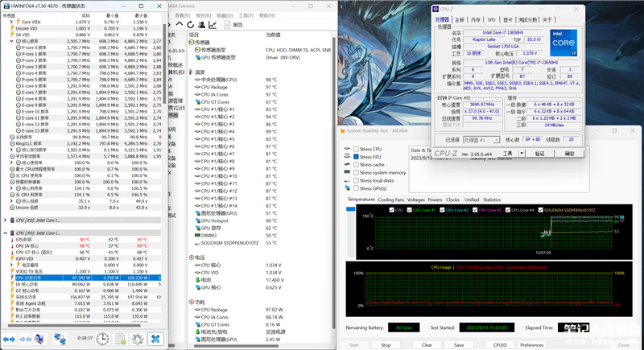The height and width of the screenshot is (350, 644).
Task: Enable Stress GPU(s) checkbox
Action: tap(356, 188)
